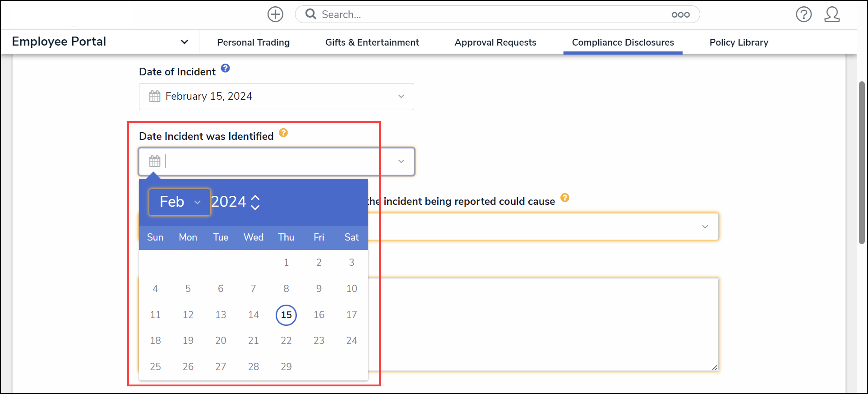
Task: Open the Policy Library tab
Action: (739, 42)
